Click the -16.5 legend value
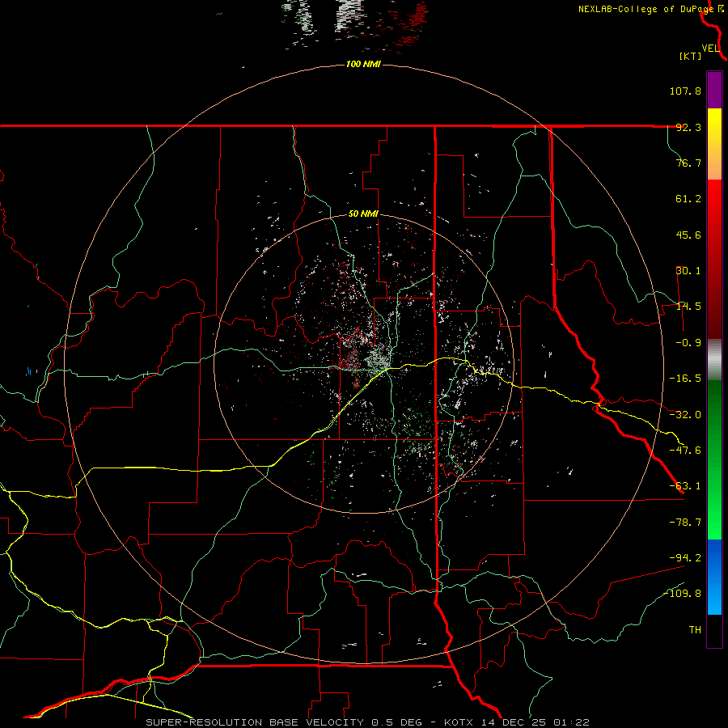The image size is (728, 728). point(685,379)
